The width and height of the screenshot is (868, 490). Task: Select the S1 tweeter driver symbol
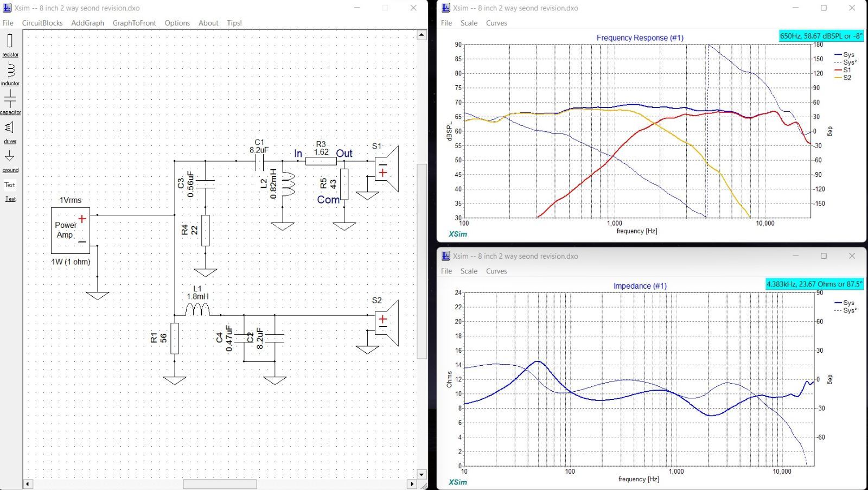pyautogui.click(x=387, y=168)
